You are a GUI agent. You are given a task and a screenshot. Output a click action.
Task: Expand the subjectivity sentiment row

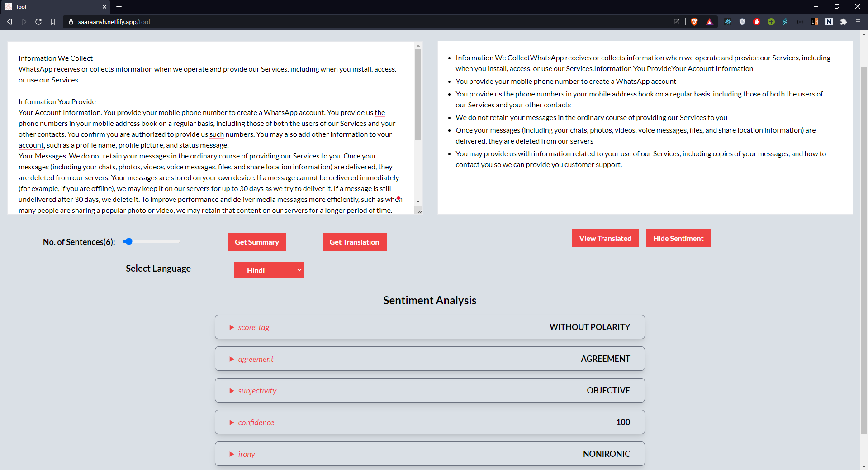point(430,390)
